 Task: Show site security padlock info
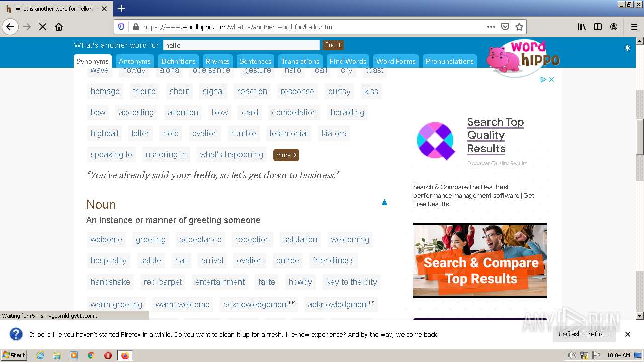click(135, 27)
